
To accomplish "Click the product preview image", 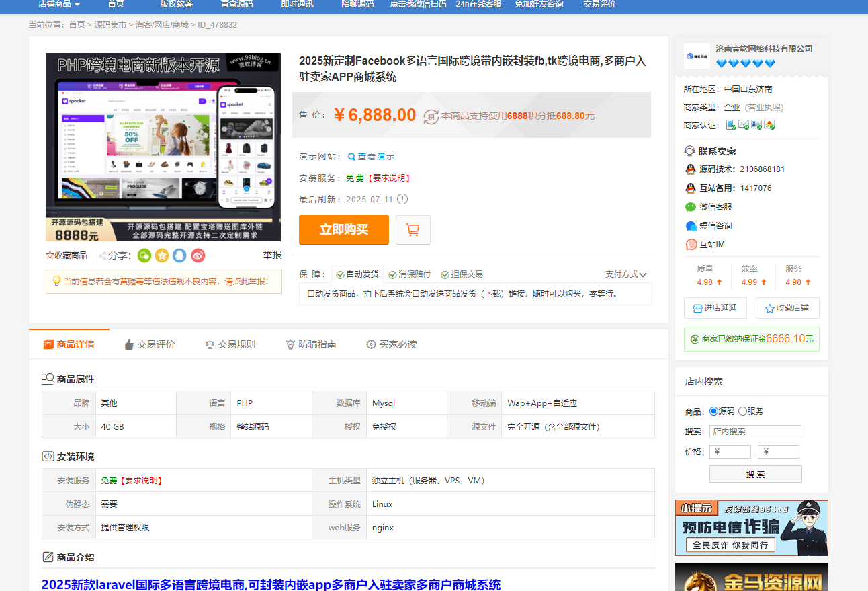I will click(x=163, y=147).
